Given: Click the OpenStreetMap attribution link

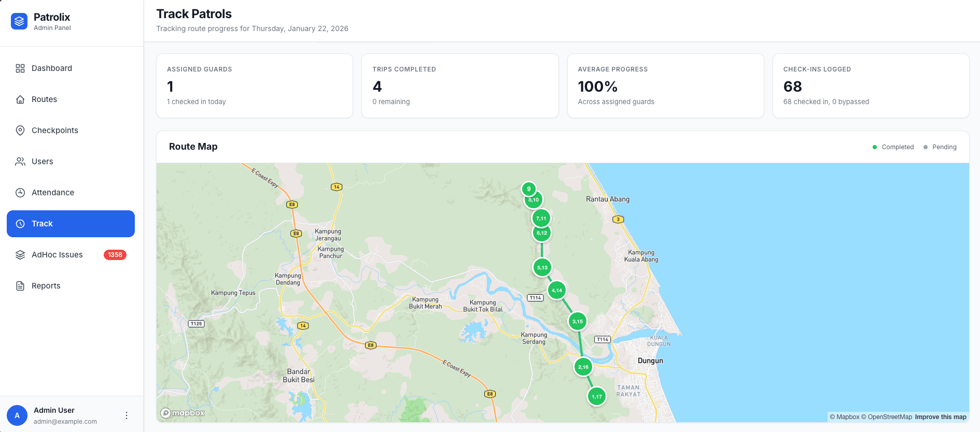Looking at the screenshot, I should (887, 417).
